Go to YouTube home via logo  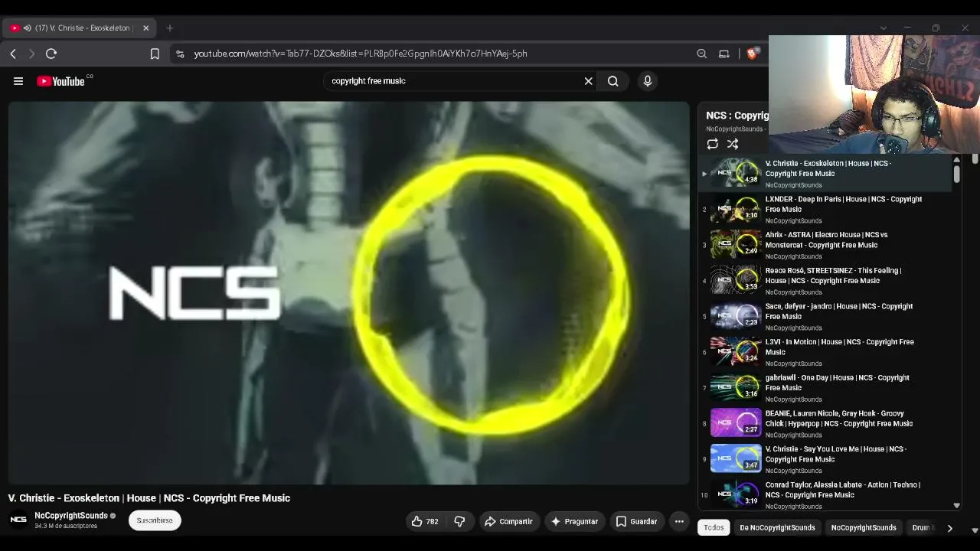[60, 81]
